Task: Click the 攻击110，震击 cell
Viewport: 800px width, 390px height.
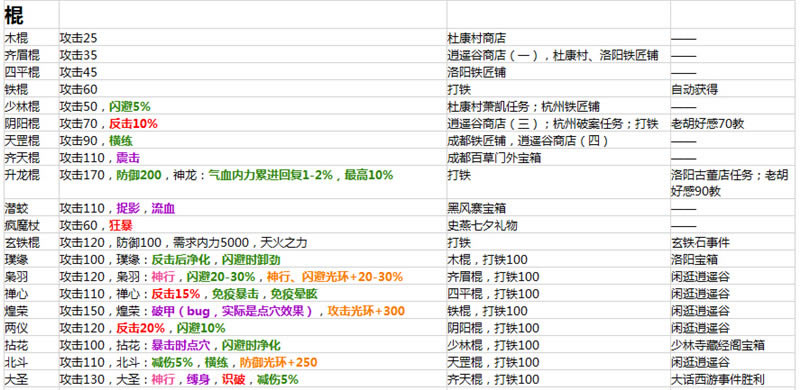Action: click(x=253, y=158)
